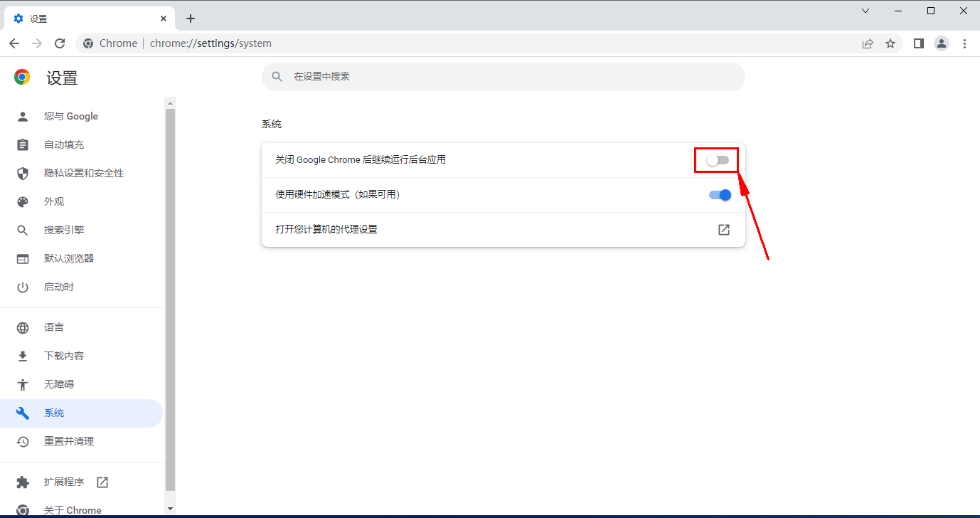Click search settings input field

click(x=504, y=76)
